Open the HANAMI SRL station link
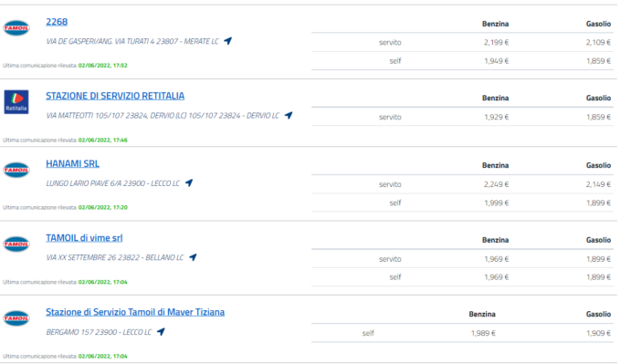Screen dimensions: 621x364 tap(72, 163)
